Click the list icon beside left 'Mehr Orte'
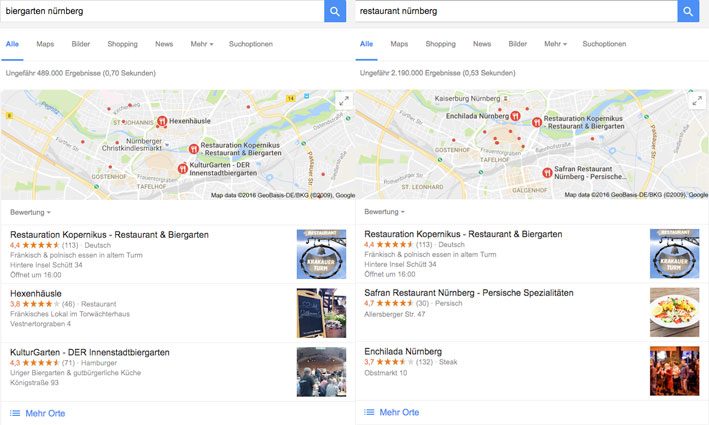 (15, 413)
